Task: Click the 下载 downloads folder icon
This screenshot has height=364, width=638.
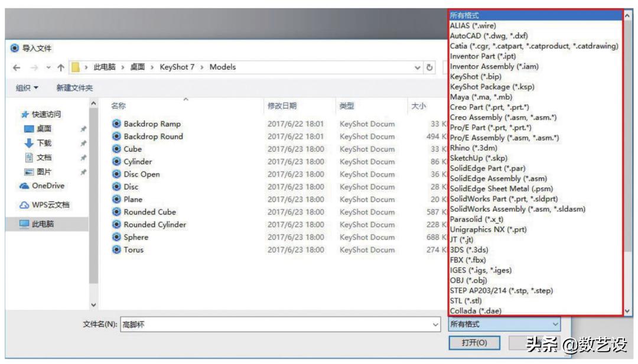Action: pyautogui.click(x=29, y=143)
